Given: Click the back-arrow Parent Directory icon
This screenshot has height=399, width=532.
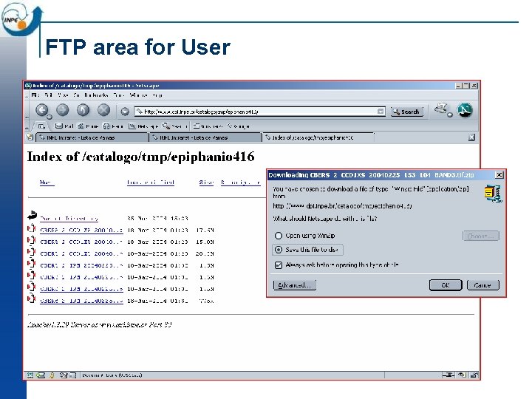Looking at the screenshot, I should tap(32, 216).
